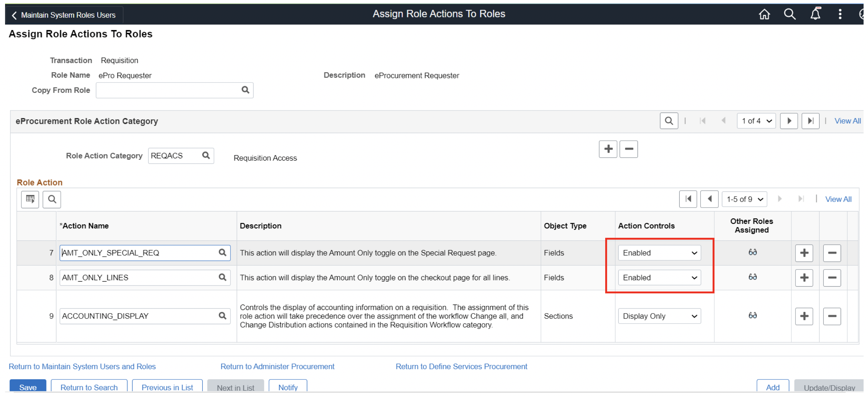Click Return to Administer Procurement link
Viewport: 868px width, 396px height.
[x=277, y=366]
